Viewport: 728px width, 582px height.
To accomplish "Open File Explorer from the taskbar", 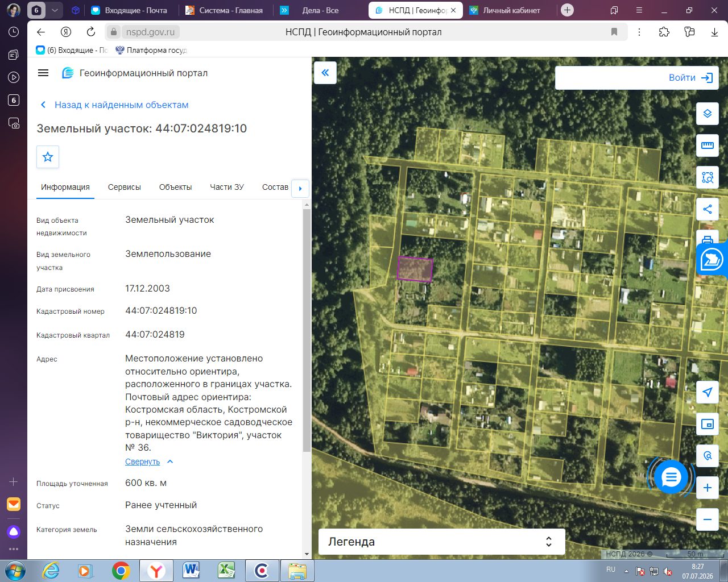I will click(x=297, y=570).
